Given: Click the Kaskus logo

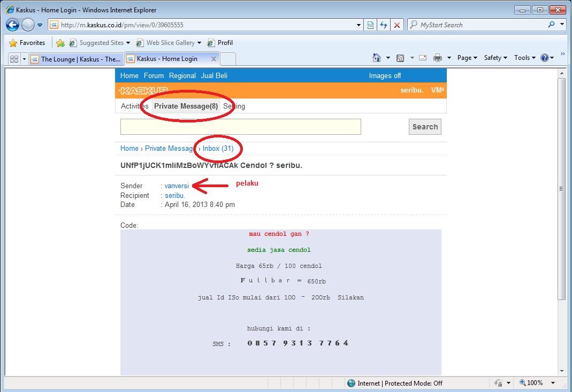Looking at the screenshot, I should [143, 90].
